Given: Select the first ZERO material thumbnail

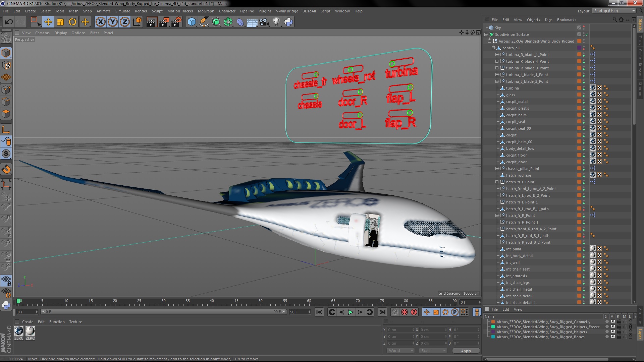Looking at the screenshot, I should pyautogui.click(x=19, y=332).
